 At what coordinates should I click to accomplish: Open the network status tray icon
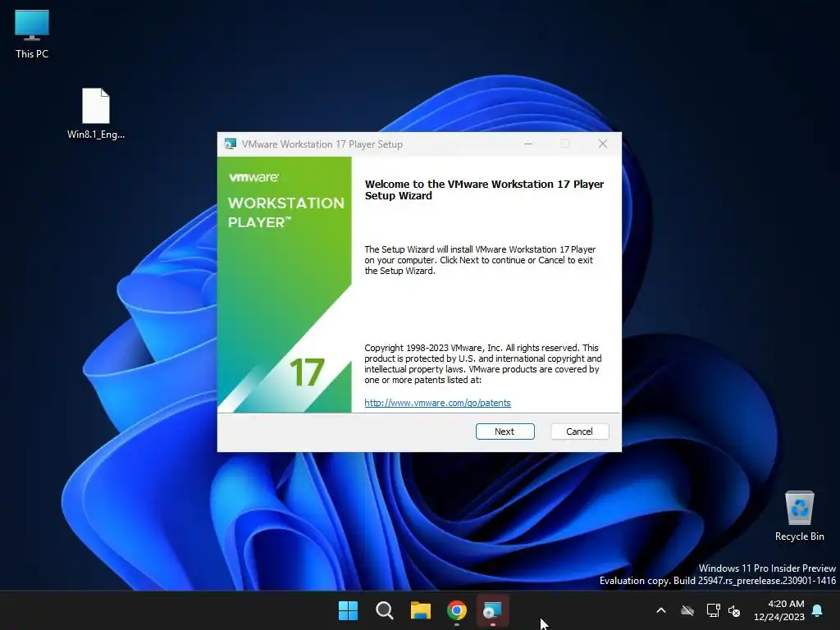(x=713, y=610)
